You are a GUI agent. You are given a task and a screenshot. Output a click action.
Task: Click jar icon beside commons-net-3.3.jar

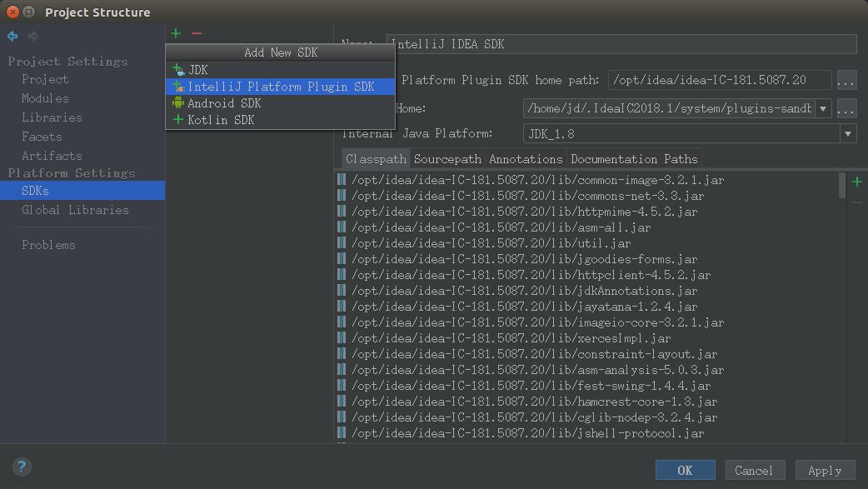pyautogui.click(x=342, y=196)
